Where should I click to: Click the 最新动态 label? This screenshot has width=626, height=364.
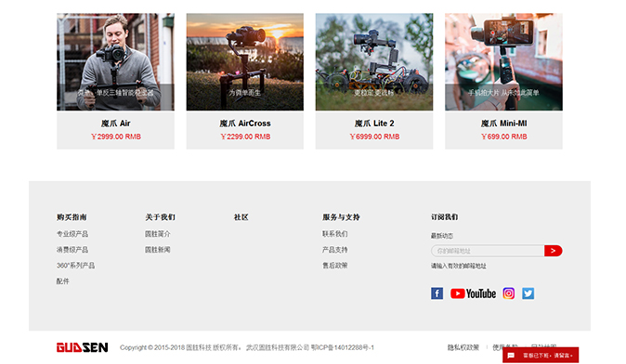pos(442,236)
